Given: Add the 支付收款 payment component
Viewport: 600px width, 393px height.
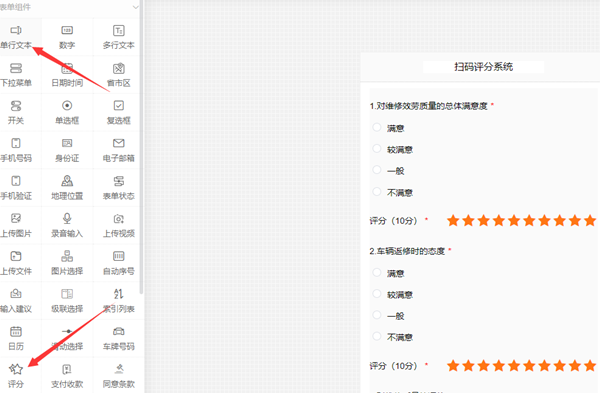Looking at the screenshot, I should (67, 376).
